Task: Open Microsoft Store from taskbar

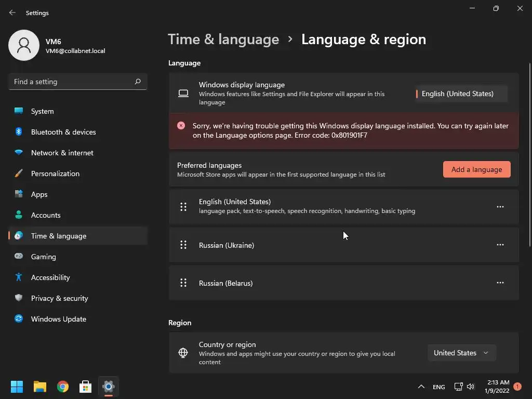Action: point(86,387)
